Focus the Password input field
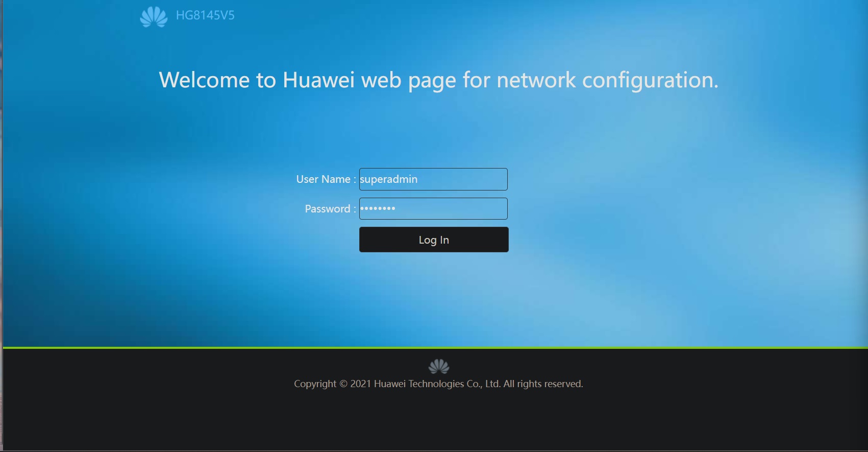 (x=433, y=208)
